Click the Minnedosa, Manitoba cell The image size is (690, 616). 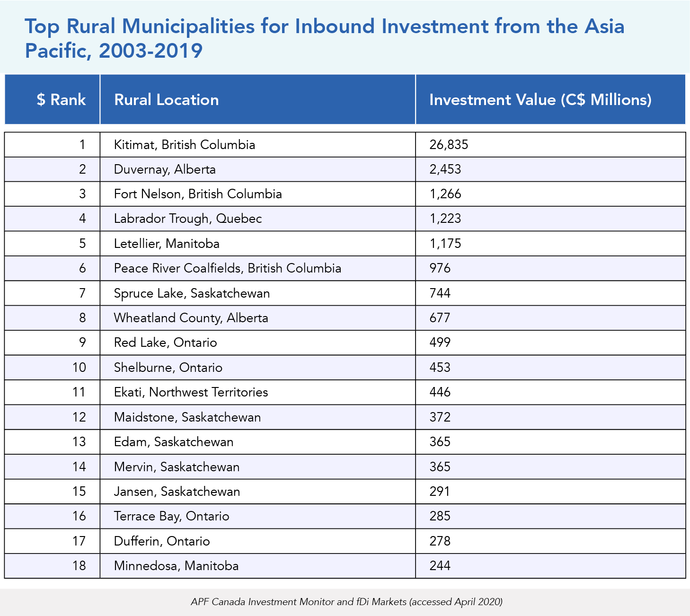tap(176, 566)
